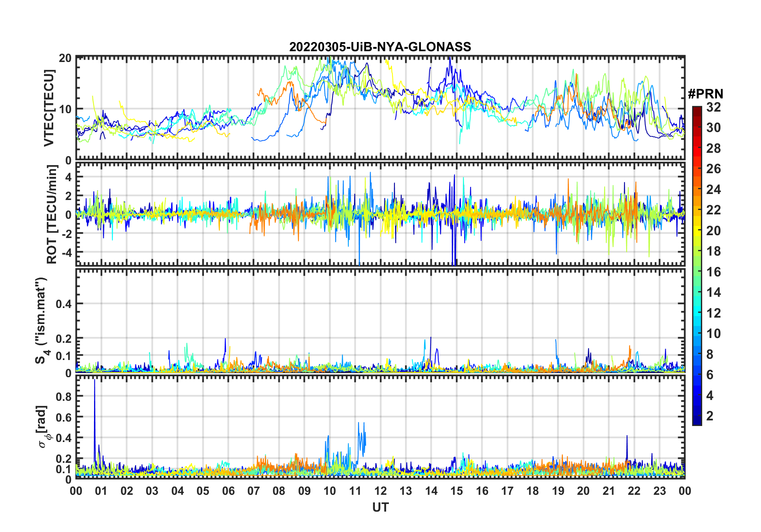This screenshot has height=532, width=761.
Task: Click colorbar tick label 22
Action: coord(713,210)
